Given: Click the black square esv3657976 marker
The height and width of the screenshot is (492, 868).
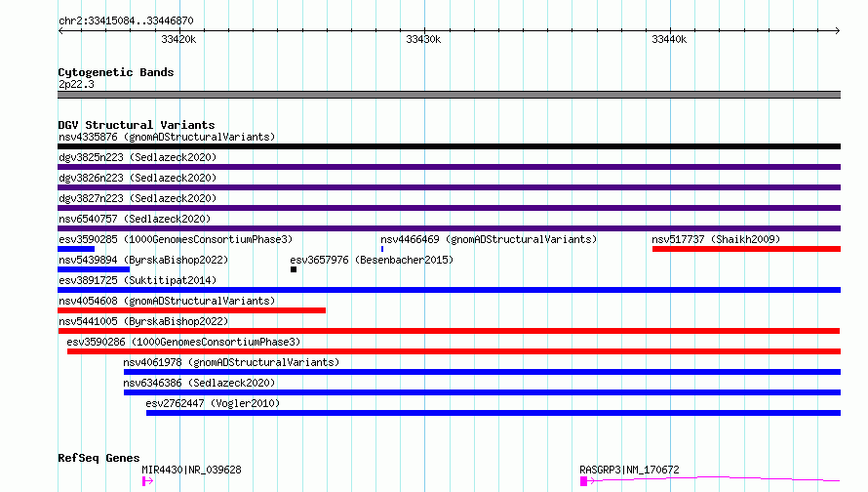Looking at the screenshot, I should pyautogui.click(x=294, y=269).
